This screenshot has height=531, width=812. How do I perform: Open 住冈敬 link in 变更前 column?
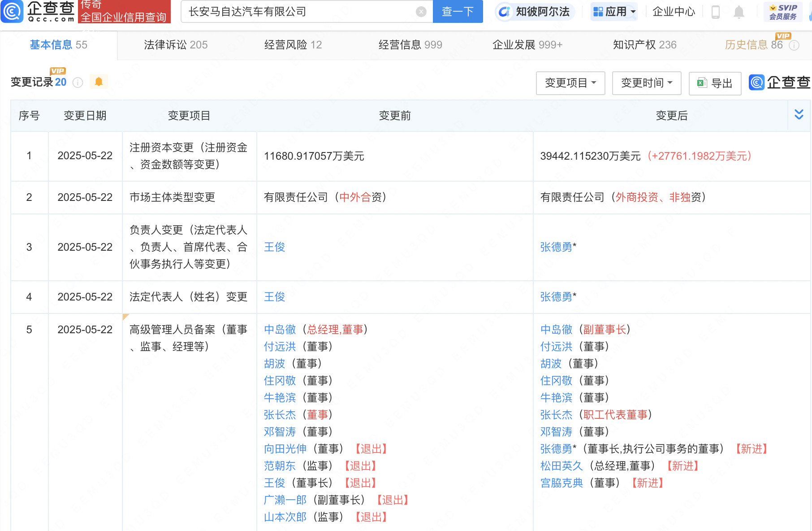tap(280, 381)
